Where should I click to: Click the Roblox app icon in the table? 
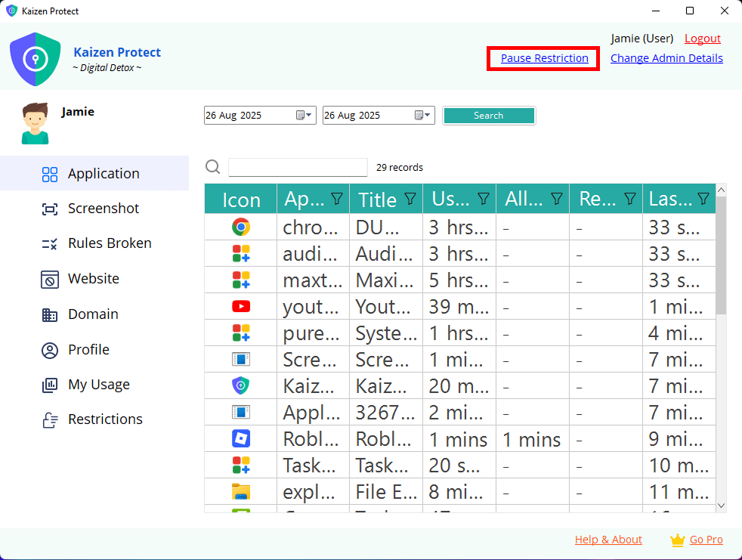tap(241, 439)
